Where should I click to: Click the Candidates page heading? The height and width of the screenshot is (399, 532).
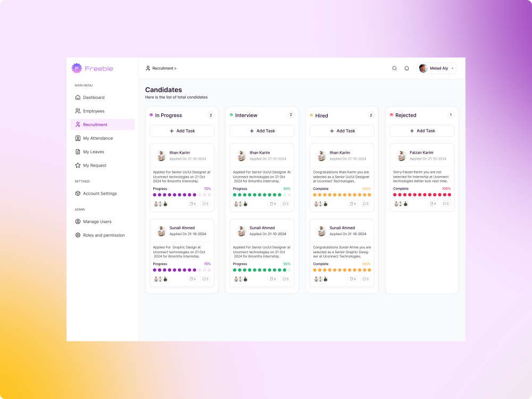point(163,90)
